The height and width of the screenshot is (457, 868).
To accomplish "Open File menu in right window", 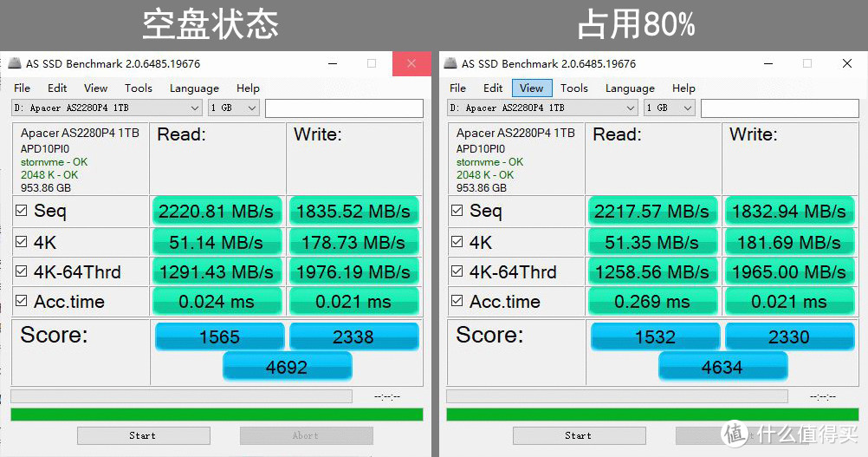I will click(457, 88).
